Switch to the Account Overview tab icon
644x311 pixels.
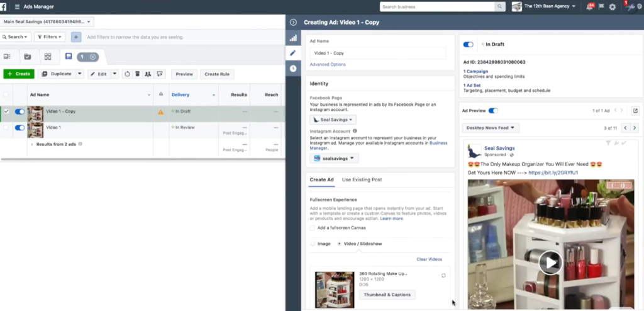coord(7,57)
